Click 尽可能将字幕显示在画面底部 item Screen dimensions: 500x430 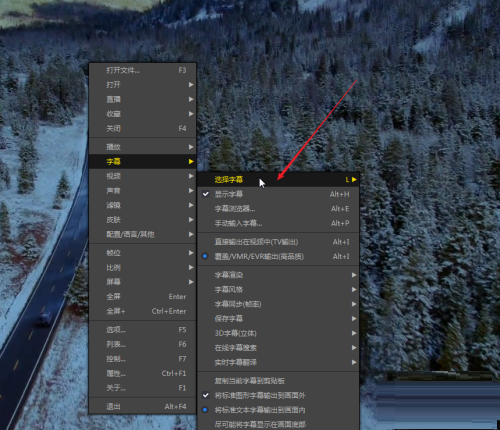pyautogui.click(x=279, y=424)
